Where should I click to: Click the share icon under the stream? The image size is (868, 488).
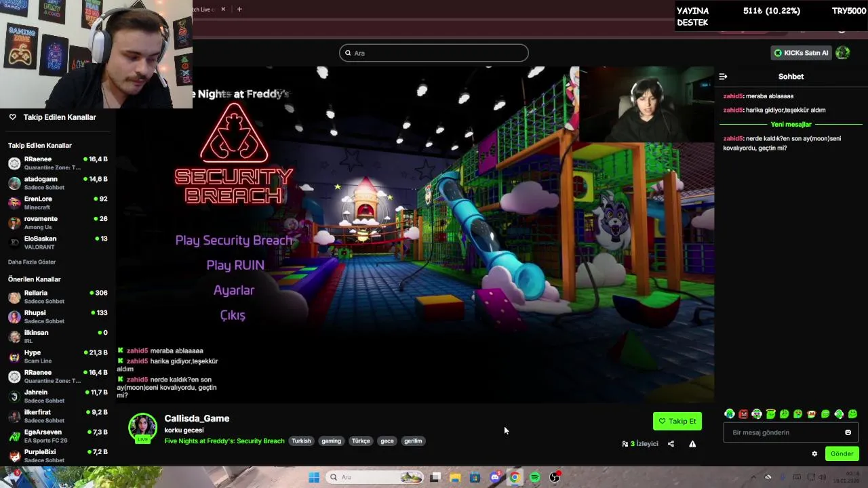coord(671,444)
